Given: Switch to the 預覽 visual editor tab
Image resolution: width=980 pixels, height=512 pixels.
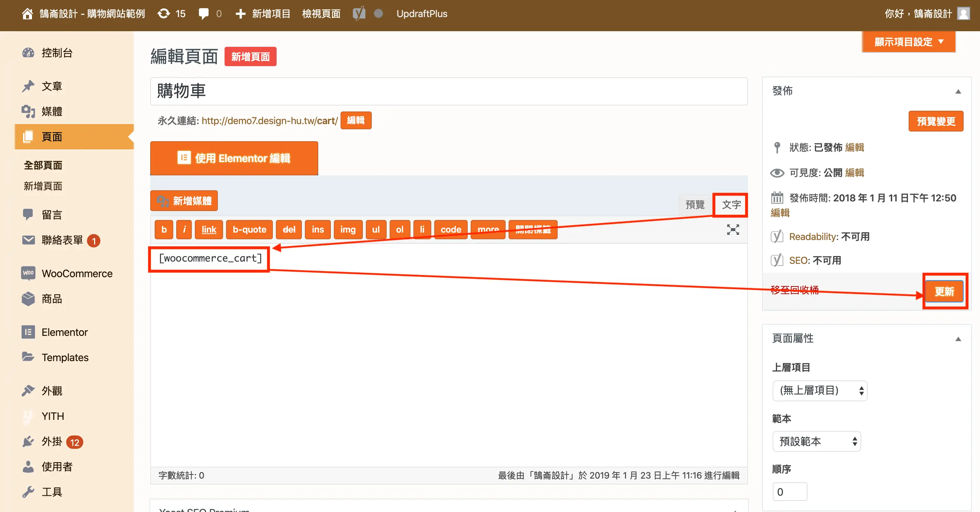Looking at the screenshot, I should 695,204.
